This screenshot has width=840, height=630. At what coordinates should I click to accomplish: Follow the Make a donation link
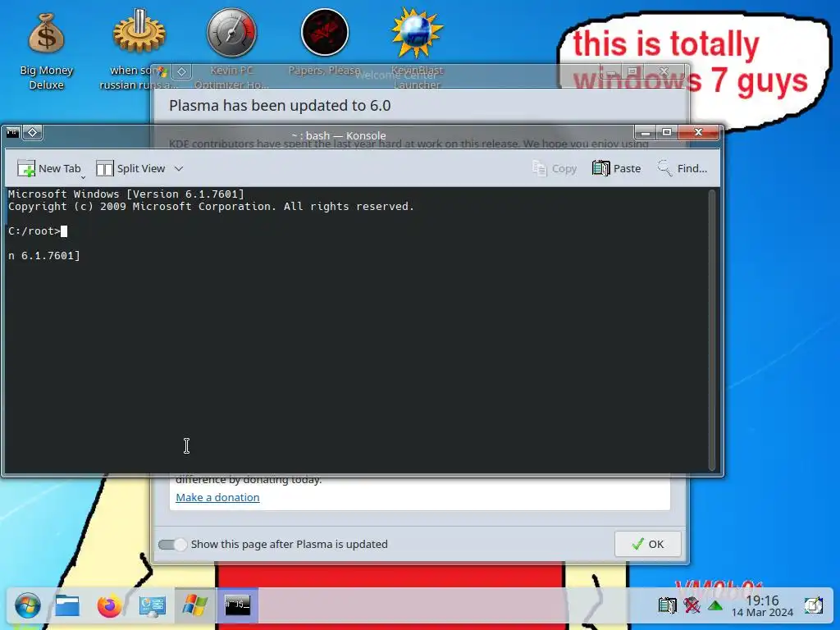217,497
